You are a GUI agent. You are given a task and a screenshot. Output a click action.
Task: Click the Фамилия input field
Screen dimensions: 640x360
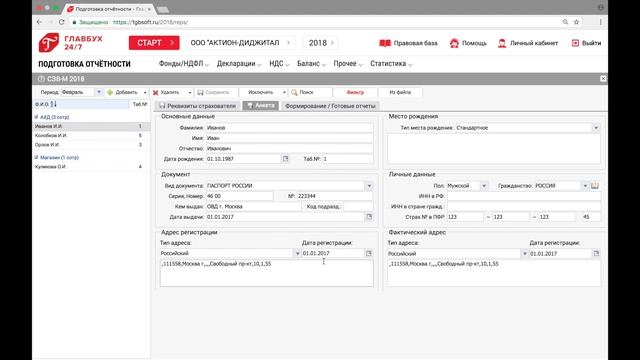[x=289, y=128]
